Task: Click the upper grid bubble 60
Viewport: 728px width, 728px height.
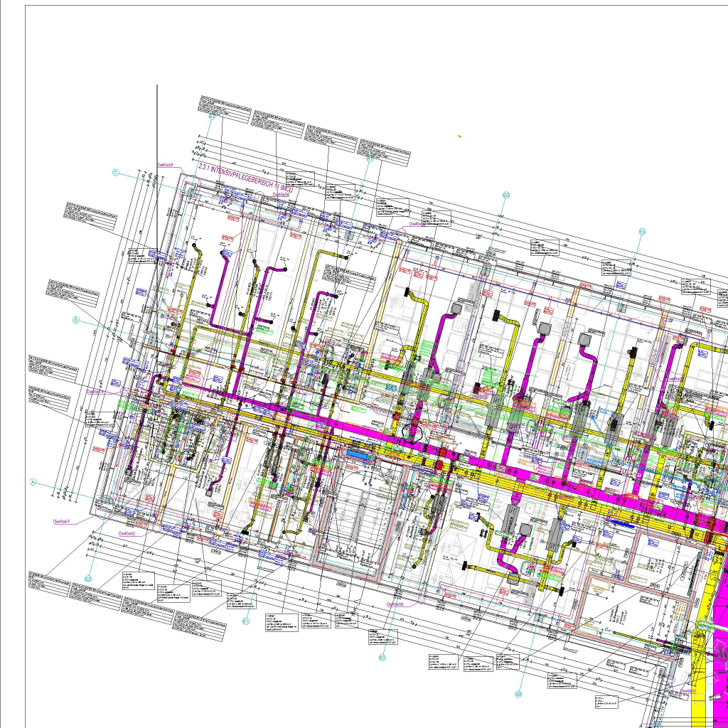Action: coord(506,196)
